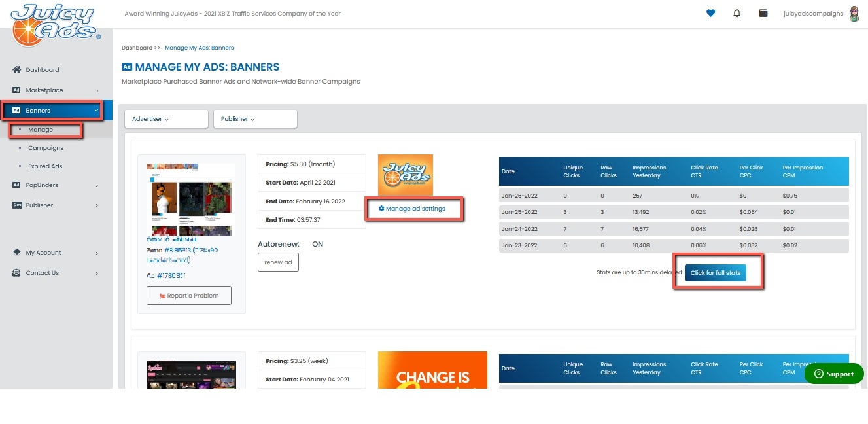Select Campaigns under Banners
This screenshot has height=424, width=868.
(x=46, y=148)
